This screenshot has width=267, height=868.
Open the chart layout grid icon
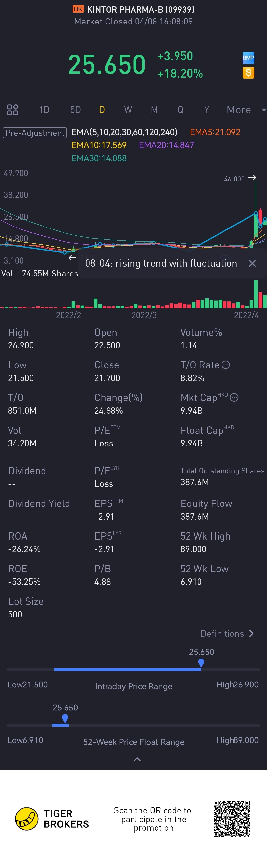[12, 110]
